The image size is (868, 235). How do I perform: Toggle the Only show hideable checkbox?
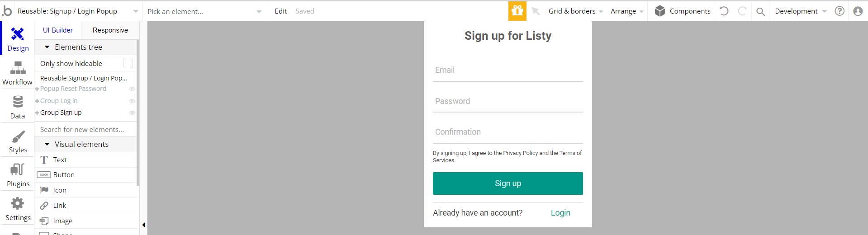click(x=128, y=63)
